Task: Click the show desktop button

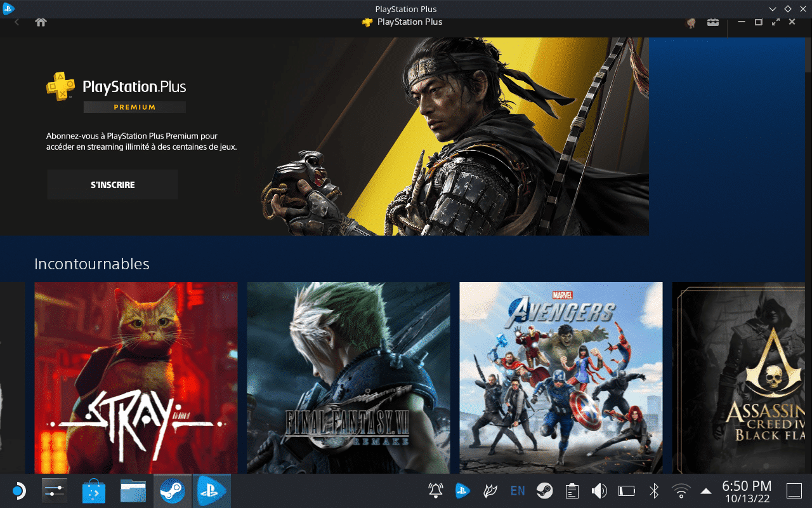Action: point(794,490)
